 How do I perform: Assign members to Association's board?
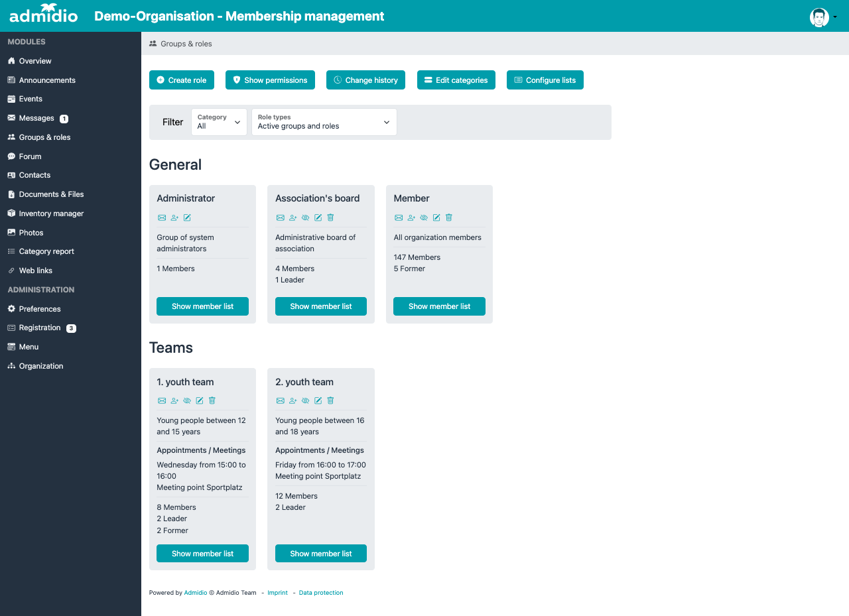coord(293,217)
